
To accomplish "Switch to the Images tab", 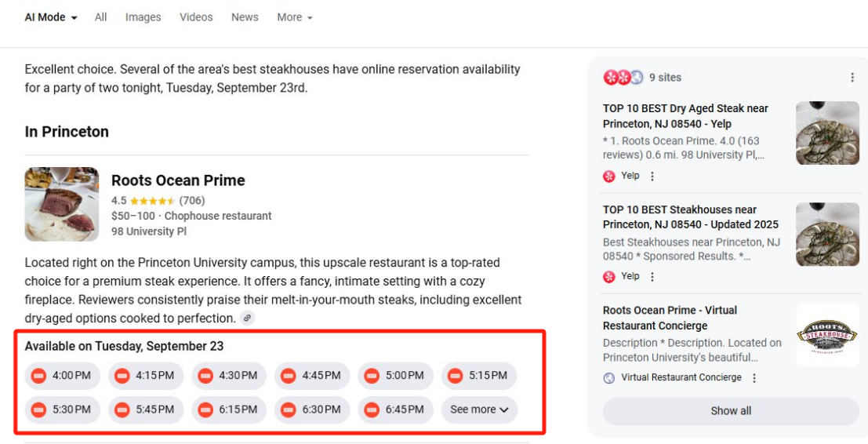I will point(143,17).
